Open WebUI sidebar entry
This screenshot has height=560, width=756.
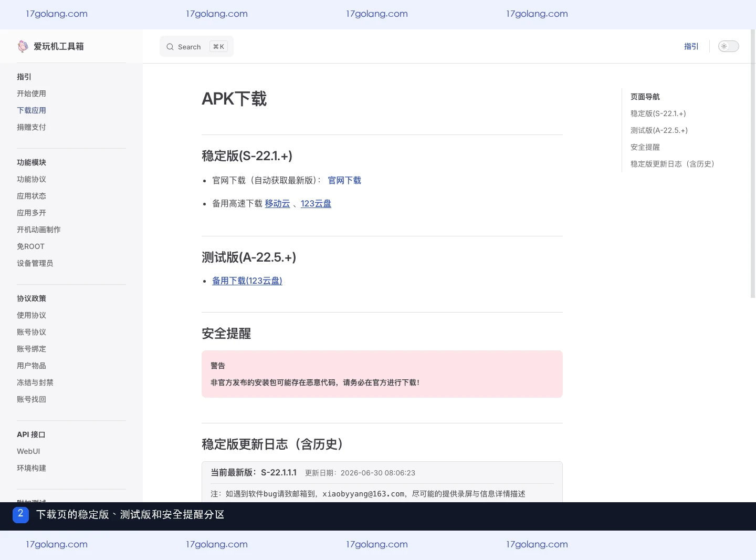coord(28,451)
